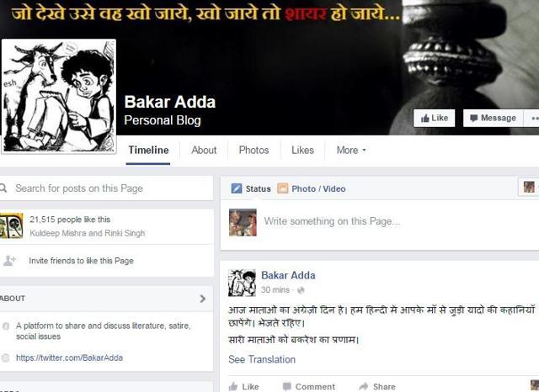The height and width of the screenshot is (392, 539).
Task: Open the Likes tab
Action: point(302,151)
